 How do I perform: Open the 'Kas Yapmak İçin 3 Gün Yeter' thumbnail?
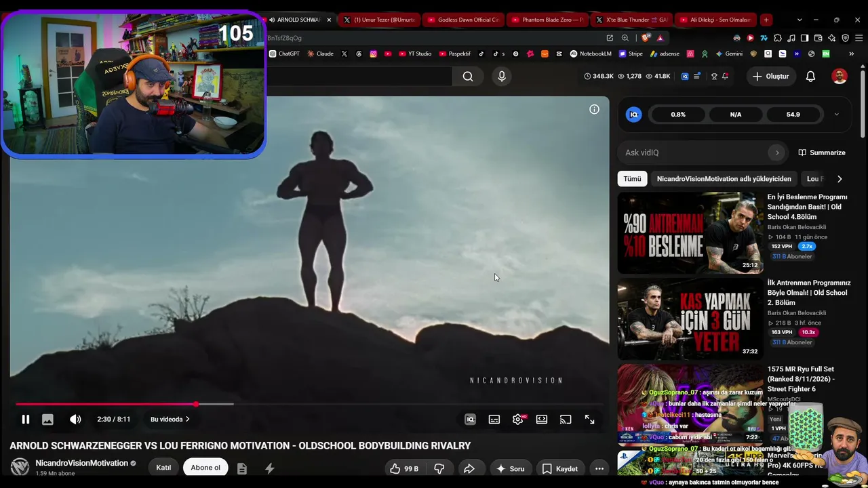tap(690, 319)
